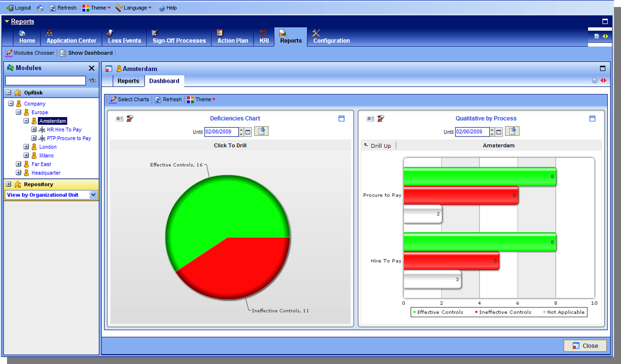Click the Deficiencies Chart date field
The width and height of the screenshot is (621, 364).
click(221, 132)
